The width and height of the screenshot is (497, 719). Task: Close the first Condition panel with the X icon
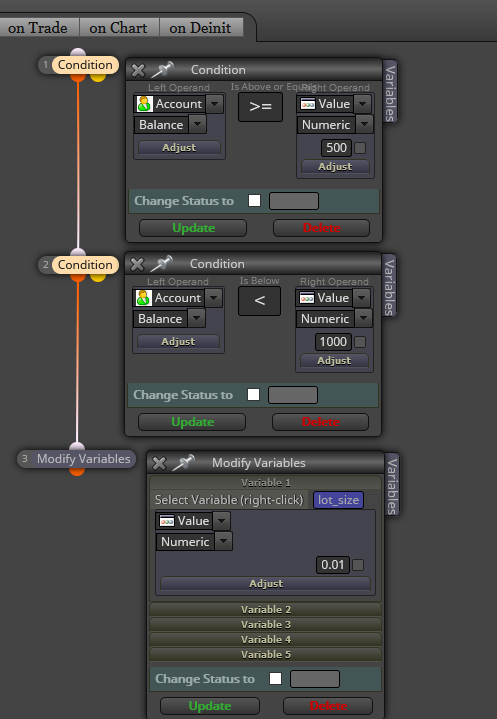[138, 70]
